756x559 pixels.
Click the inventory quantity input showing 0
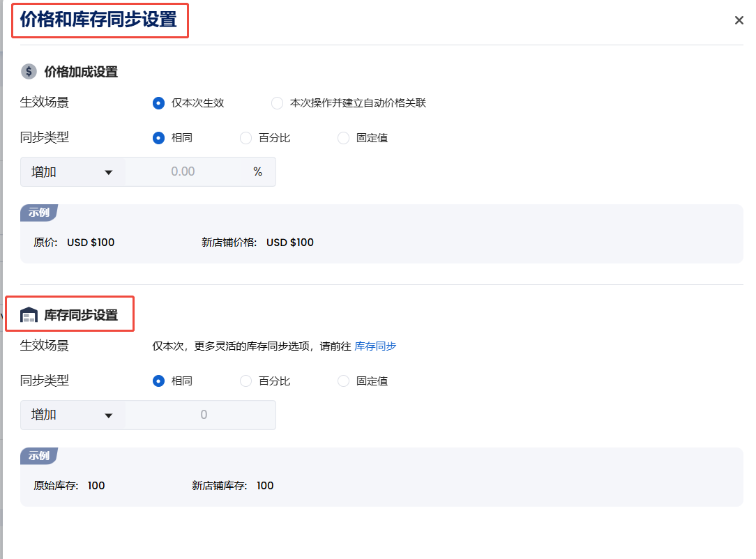(x=203, y=415)
